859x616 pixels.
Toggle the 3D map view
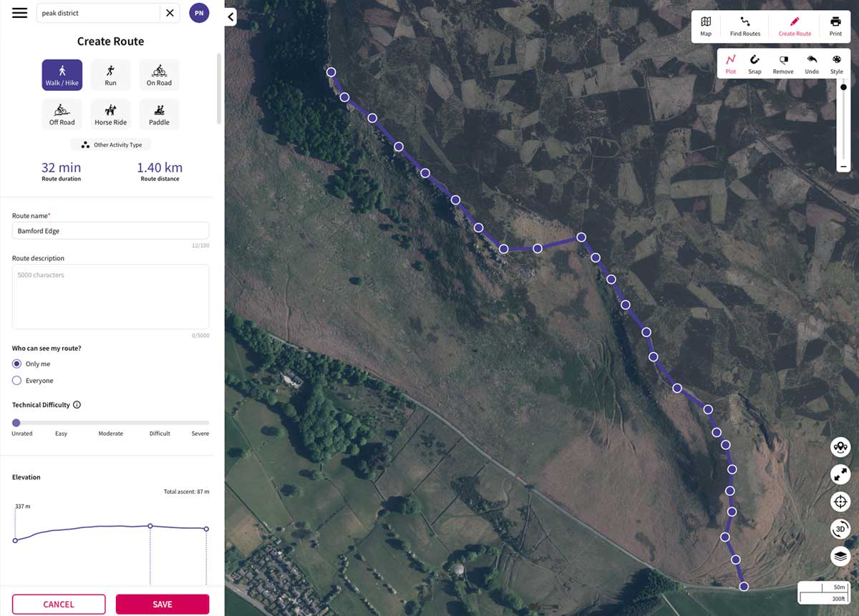[840, 529]
